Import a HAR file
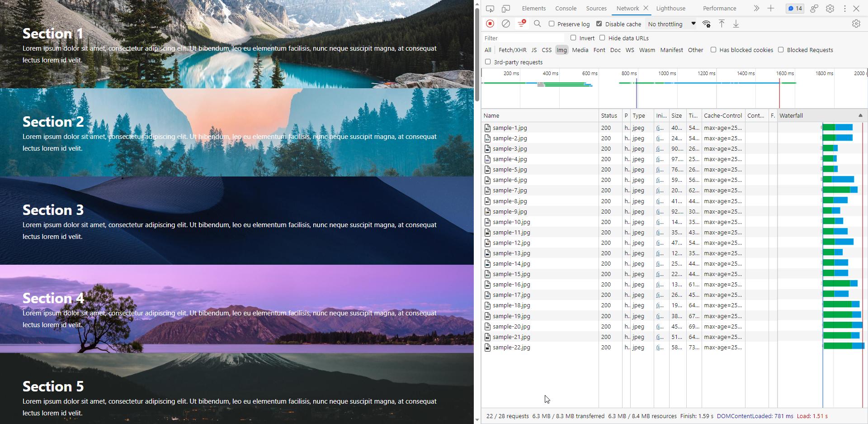 click(x=722, y=24)
